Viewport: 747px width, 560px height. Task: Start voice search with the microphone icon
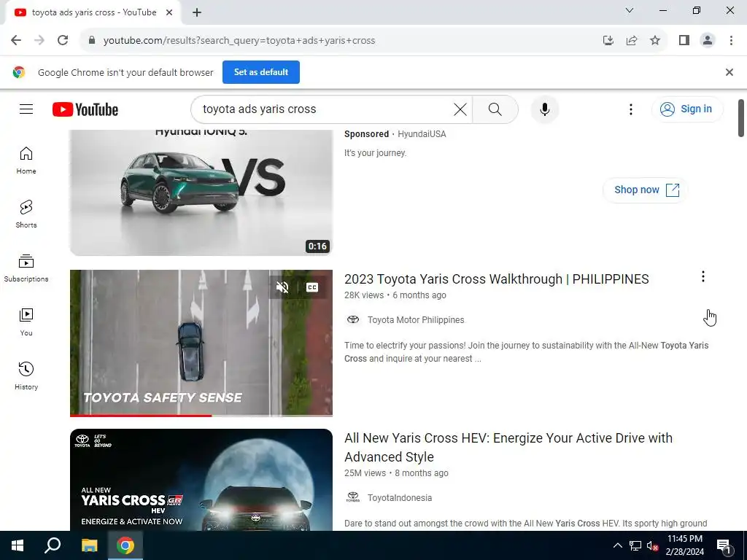pos(544,109)
